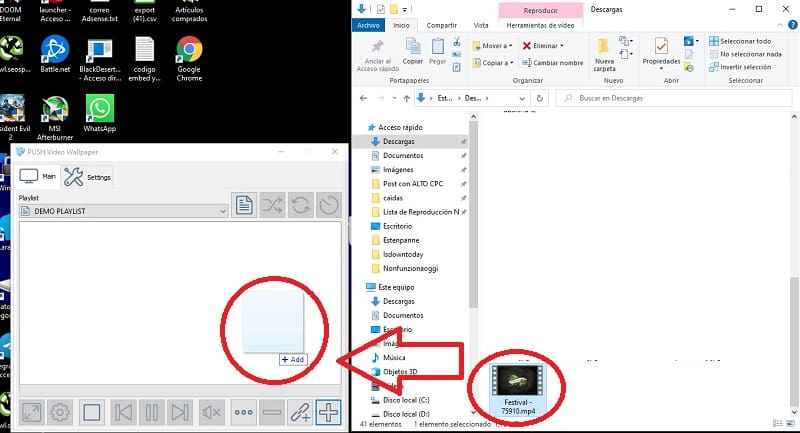Open the WhatsApp desktop shortcut
Viewport: 800px width, 433px height.
point(99,113)
